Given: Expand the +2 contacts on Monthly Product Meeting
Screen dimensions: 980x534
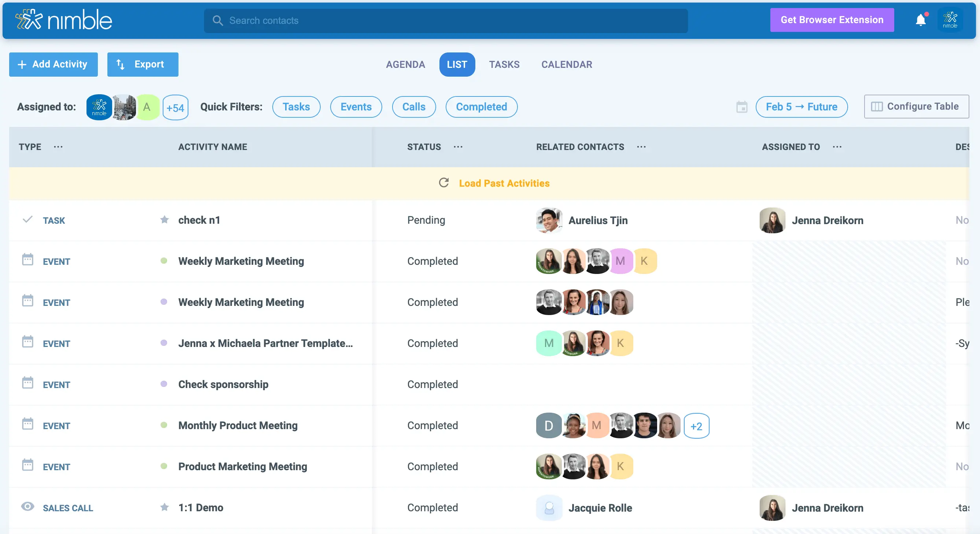Looking at the screenshot, I should (697, 426).
